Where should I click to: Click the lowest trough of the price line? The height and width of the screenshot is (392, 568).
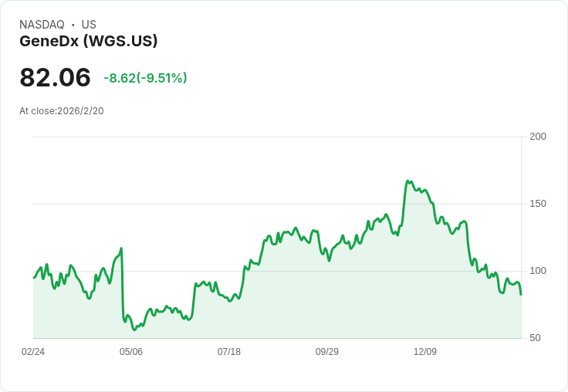pyautogui.click(x=134, y=329)
